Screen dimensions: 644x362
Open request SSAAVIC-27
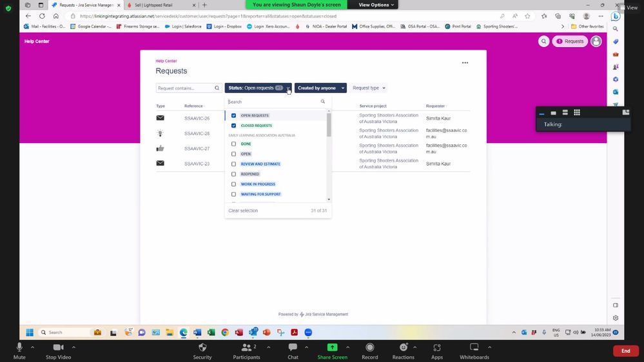[197, 149]
